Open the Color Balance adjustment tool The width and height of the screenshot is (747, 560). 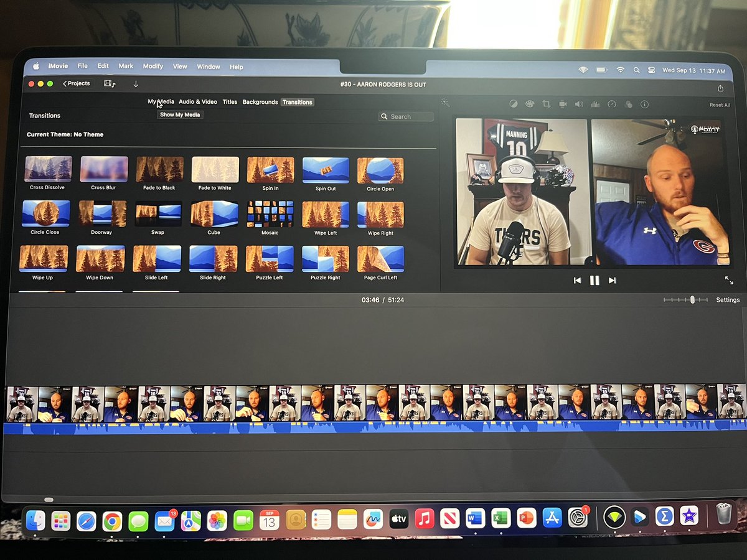click(514, 105)
